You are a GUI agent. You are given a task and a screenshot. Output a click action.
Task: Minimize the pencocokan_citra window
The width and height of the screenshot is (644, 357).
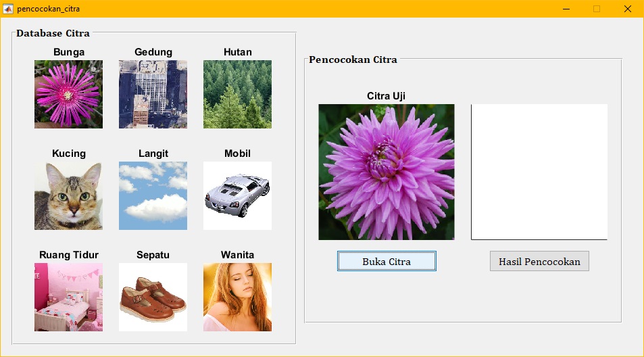566,8
